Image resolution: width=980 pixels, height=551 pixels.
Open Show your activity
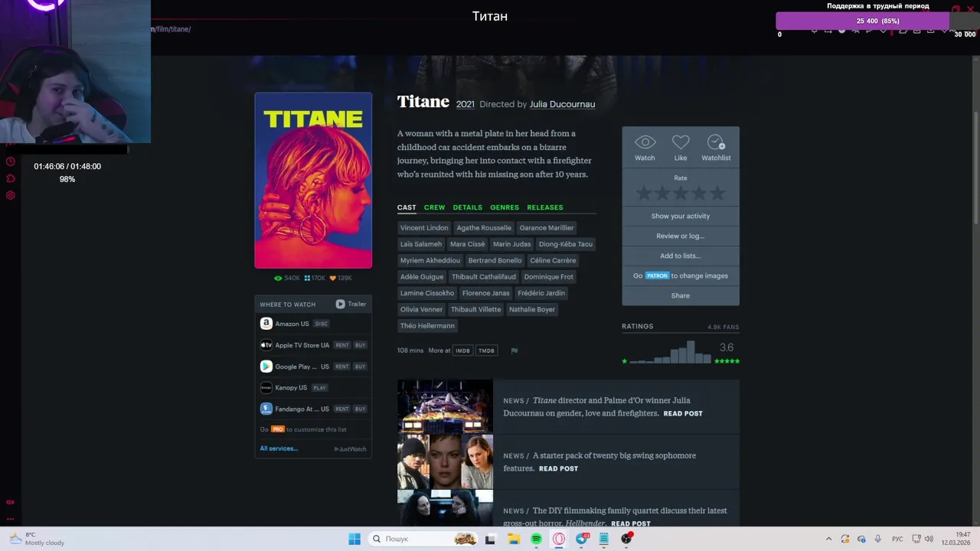tap(681, 216)
